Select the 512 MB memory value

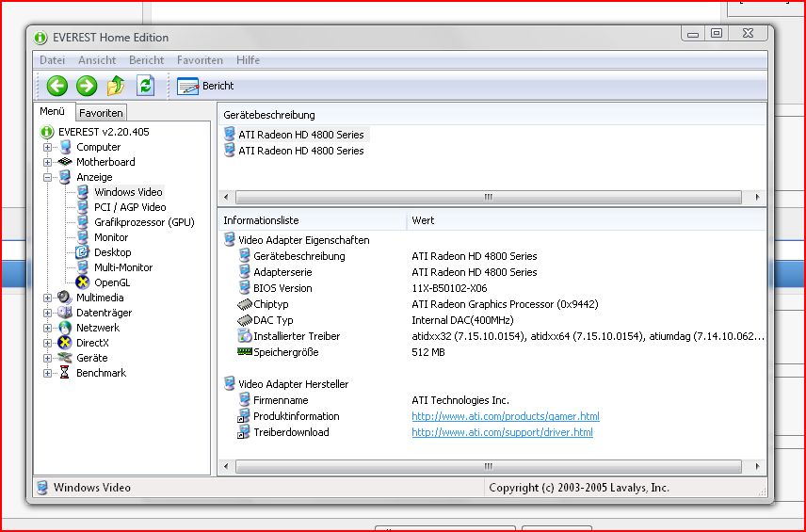pos(428,352)
